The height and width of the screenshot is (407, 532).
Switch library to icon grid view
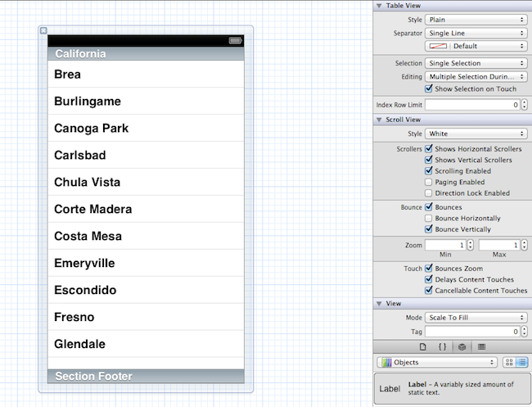(x=509, y=362)
